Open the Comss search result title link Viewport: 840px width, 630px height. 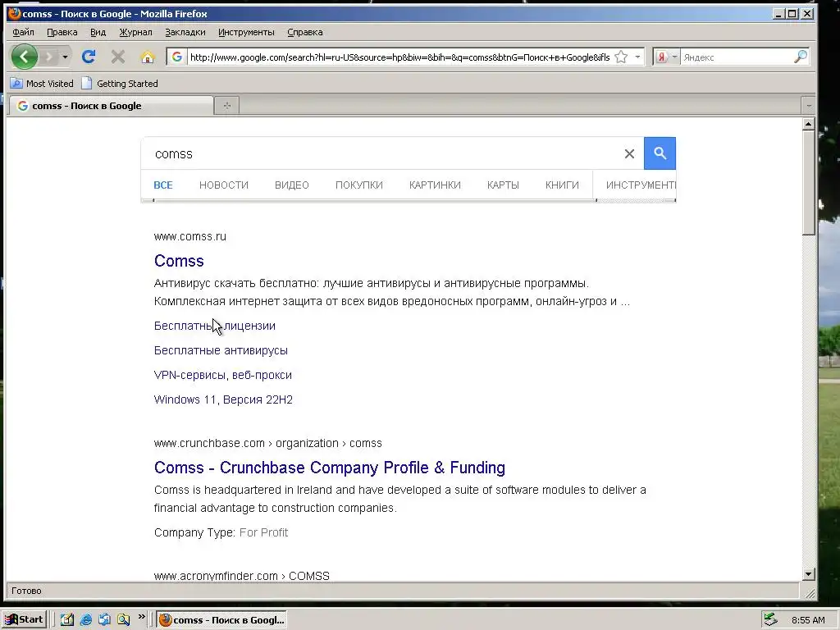point(179,261)
